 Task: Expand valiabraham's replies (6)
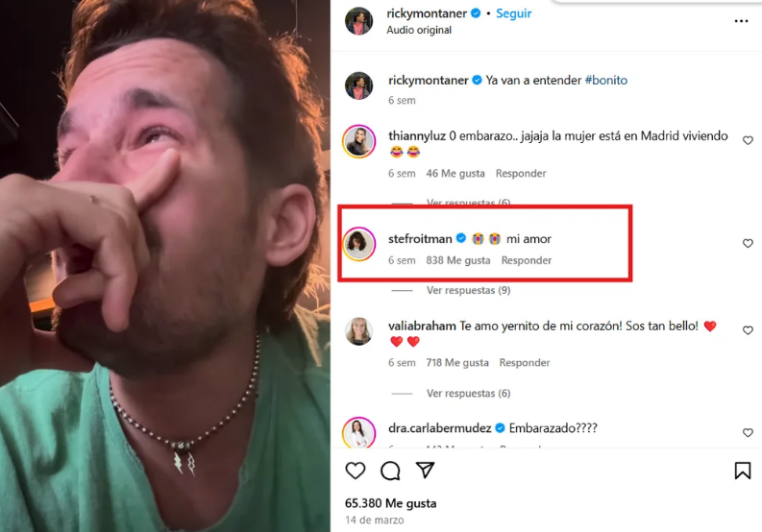click(469, 393)
